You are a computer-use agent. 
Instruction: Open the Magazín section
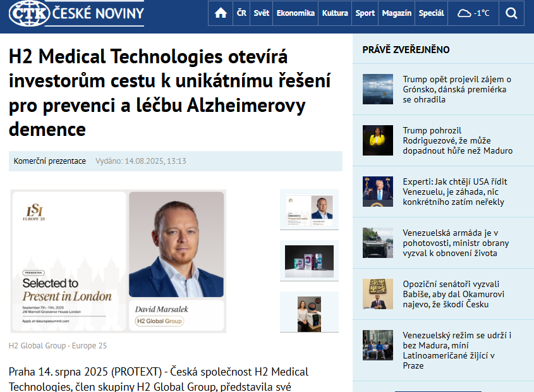pos(396,13)
